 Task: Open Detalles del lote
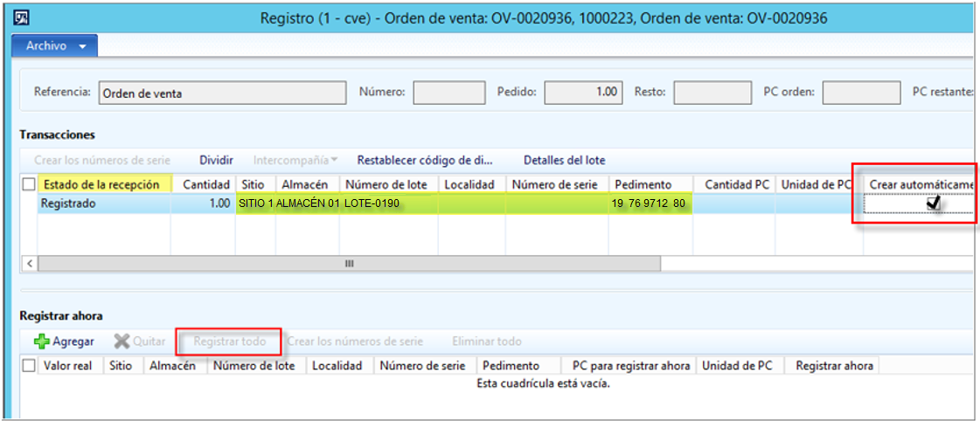(x=565, y=161)
